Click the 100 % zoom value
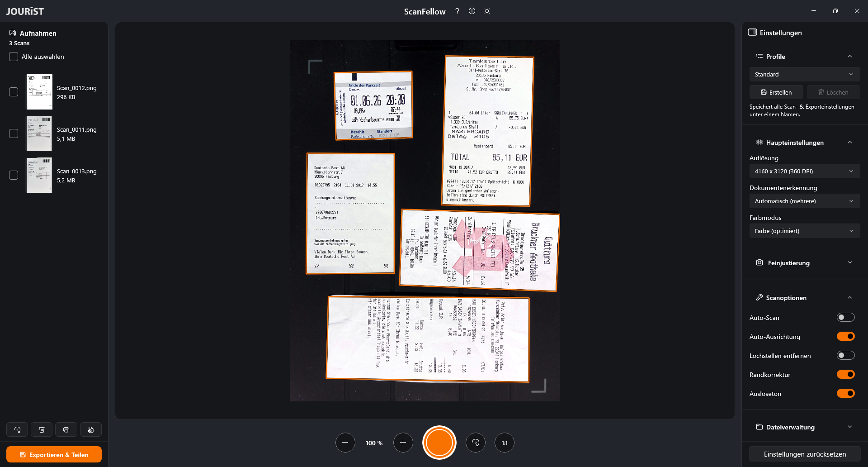The image size is (868, 467). [x=374, y=443]
